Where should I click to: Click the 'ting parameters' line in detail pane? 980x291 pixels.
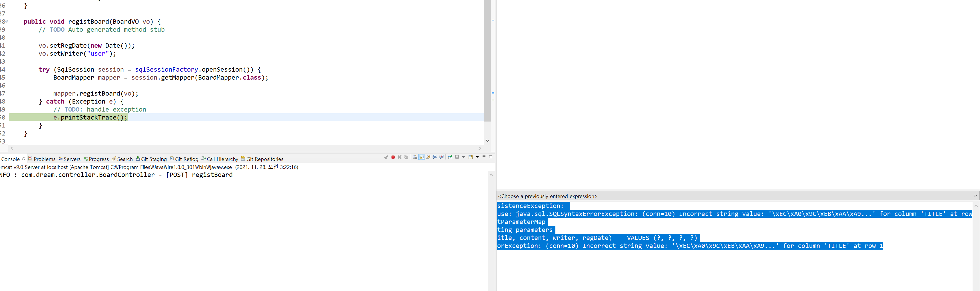525,230
